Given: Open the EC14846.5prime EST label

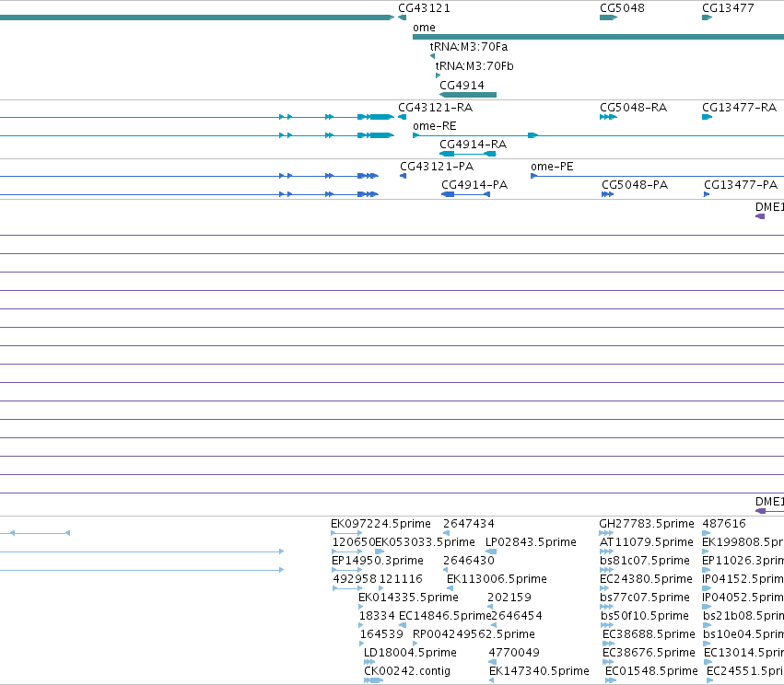Looking at the screenshot, I should pos(445,616).
